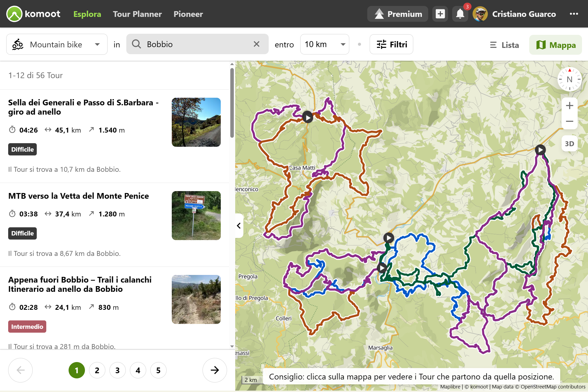Go to results page 1
Image resolution: width=588 pixels, height=392 pixels.
77,370
